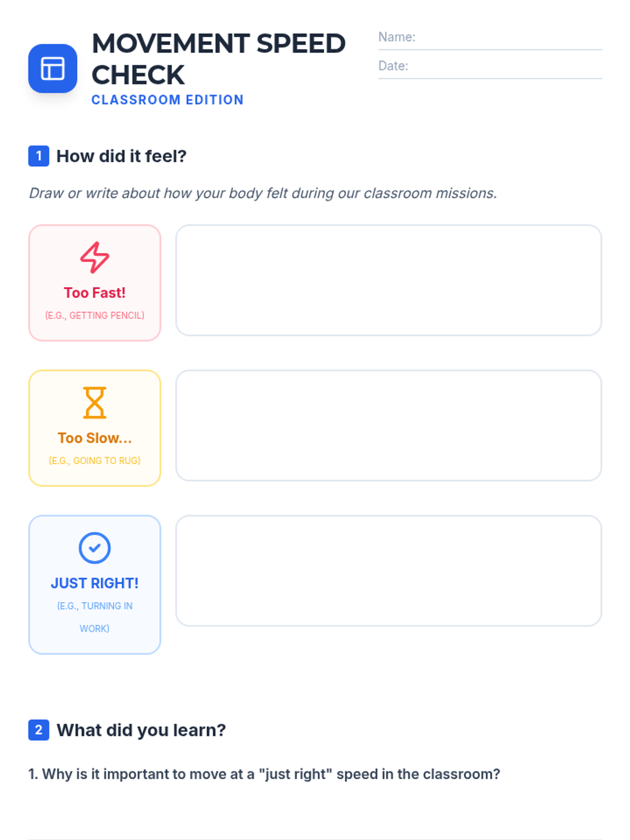
Task: Click the "just right" speed question text
Action: tap(264, 774)
